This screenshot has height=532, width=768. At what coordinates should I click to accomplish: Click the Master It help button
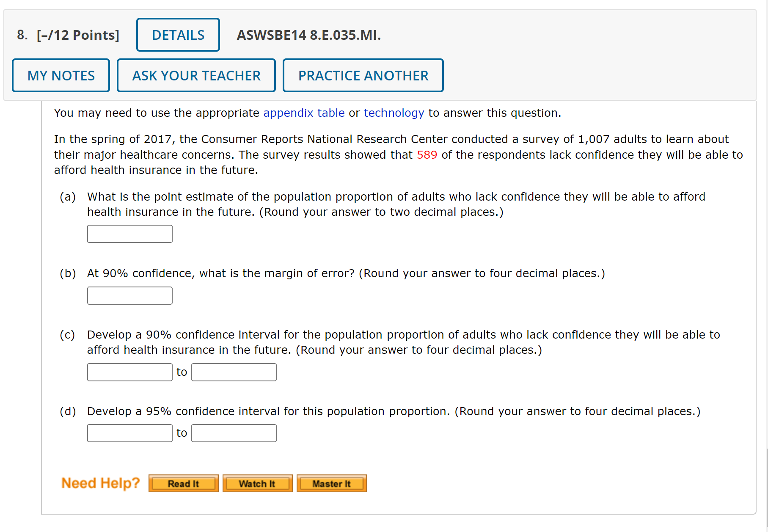tap(331, 483)
